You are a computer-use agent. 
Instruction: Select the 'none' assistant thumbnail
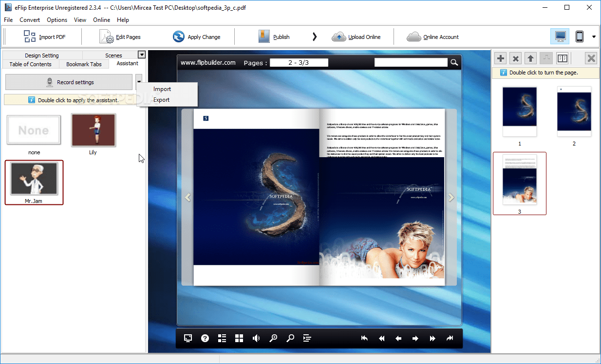tap(34, 130)
